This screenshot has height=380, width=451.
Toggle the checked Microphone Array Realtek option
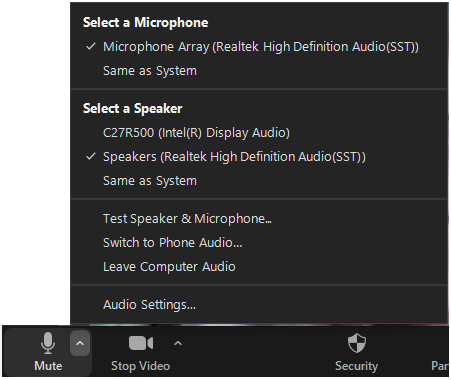[x=259, y=47]
